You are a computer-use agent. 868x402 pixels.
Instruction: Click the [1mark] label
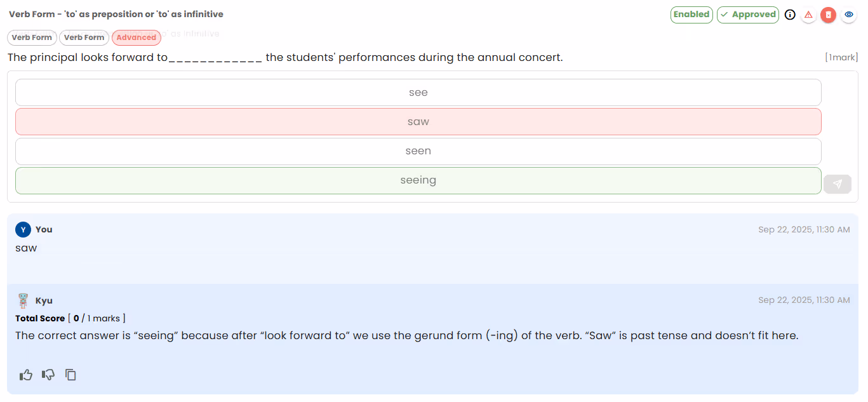[841, 57]
